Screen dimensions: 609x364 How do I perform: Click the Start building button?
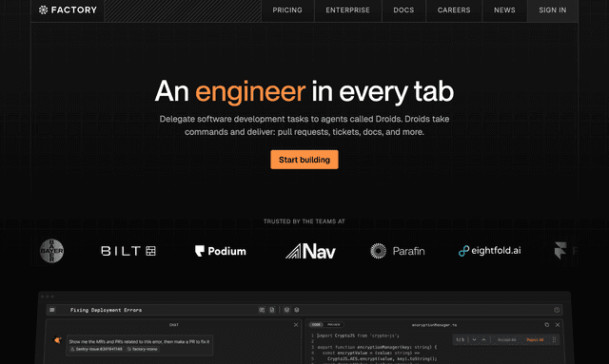304,160
